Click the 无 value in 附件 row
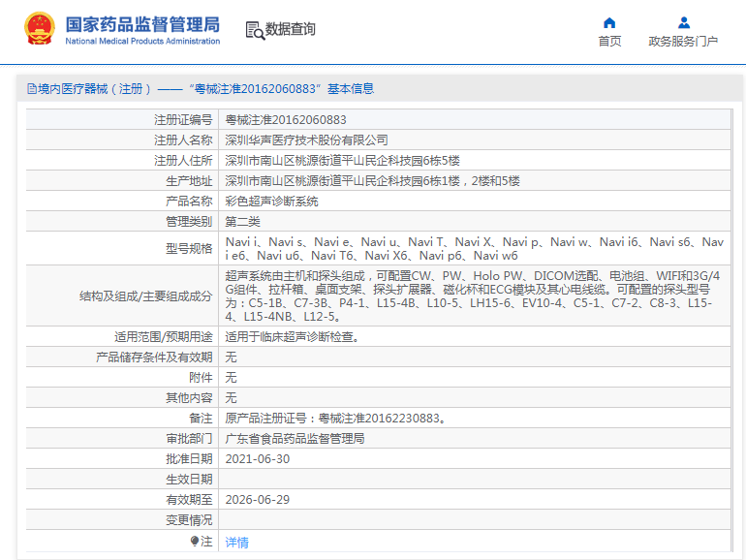Screen dimensions: 746x560 coord(231,378)
